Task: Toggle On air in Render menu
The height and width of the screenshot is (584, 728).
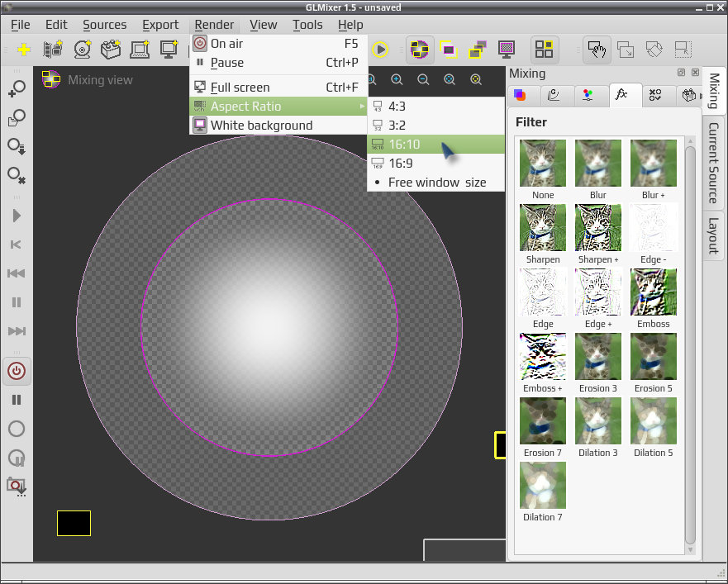Action: coord(278,44)
